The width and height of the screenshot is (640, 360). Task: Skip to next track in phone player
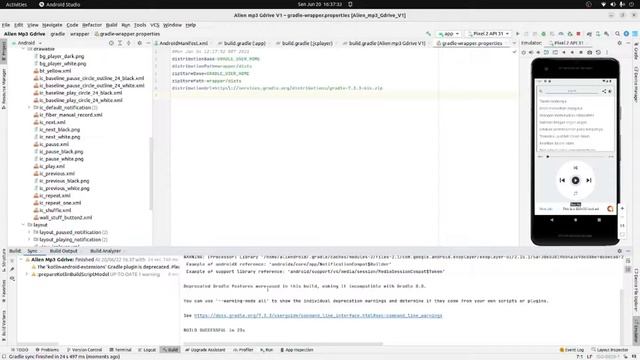point(589,180)
